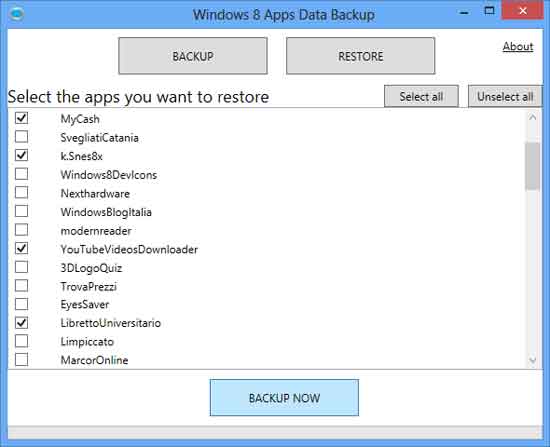Select the Windows8DevIcons label text
The image size is (550, 447).
(109, 175)
